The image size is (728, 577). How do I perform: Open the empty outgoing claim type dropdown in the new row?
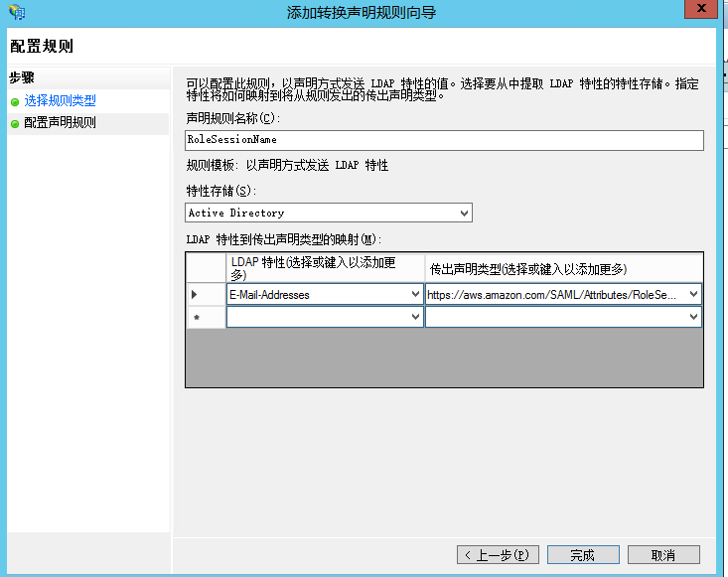coord(693,317)
